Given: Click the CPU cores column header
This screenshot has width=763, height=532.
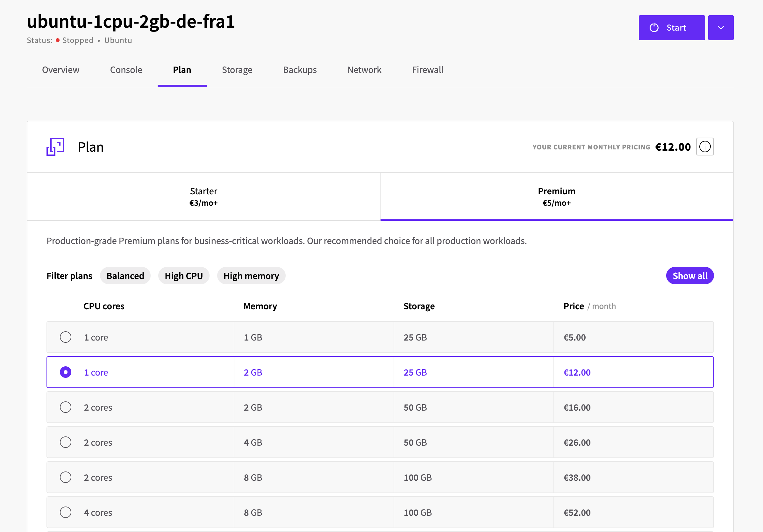Looking at the screenshot, I should (x=104, y=306).
